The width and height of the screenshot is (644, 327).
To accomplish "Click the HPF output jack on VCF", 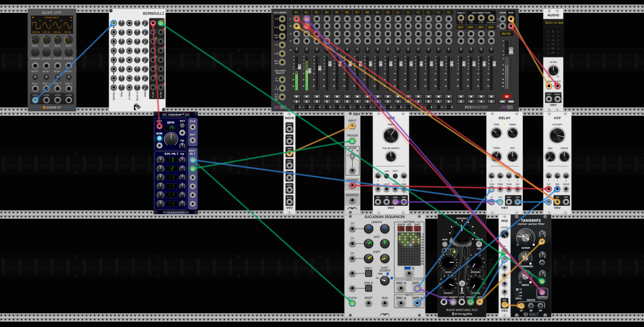I will coord(566,202).
